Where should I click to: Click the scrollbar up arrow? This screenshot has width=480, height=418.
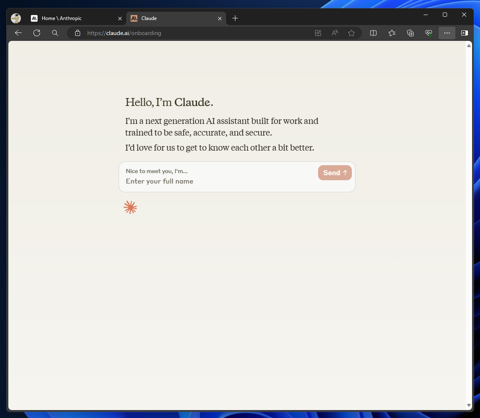[469, 46]
